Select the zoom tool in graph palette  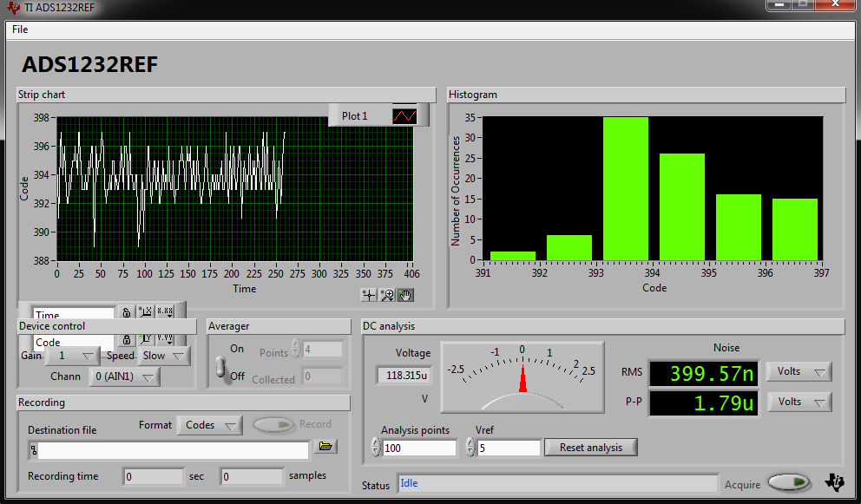(387, 295)
